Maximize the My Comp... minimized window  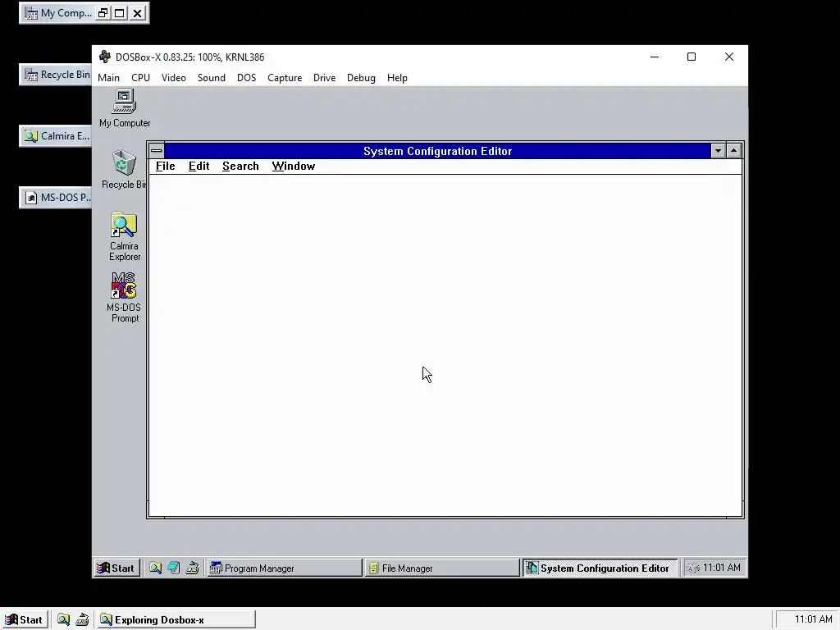(x=120, y=13)
